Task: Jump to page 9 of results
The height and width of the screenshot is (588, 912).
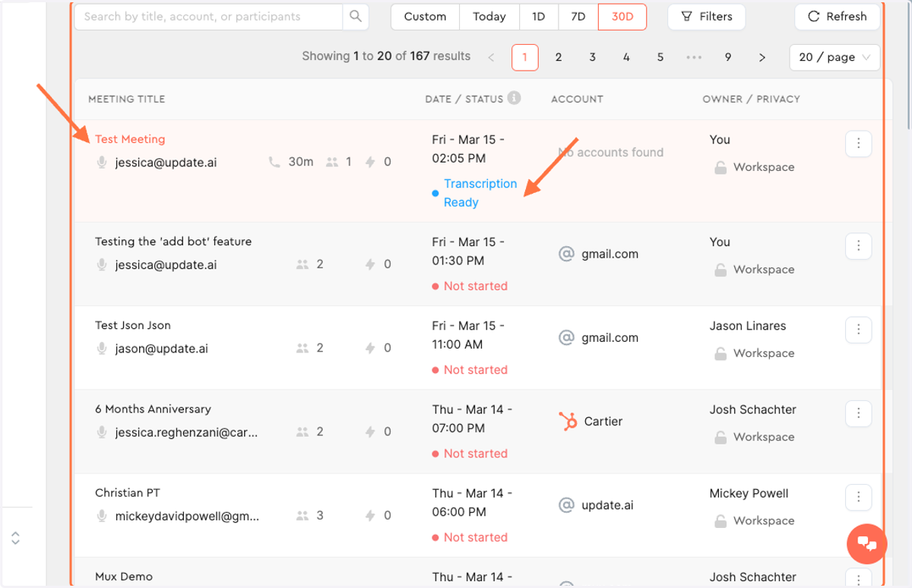Action: click(x=728, y=58)
